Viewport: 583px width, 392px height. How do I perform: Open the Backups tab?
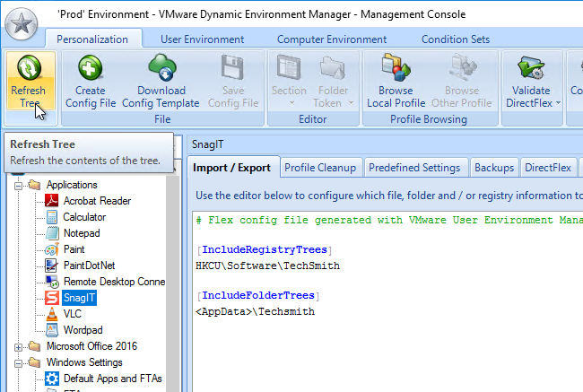coord(494,168)
